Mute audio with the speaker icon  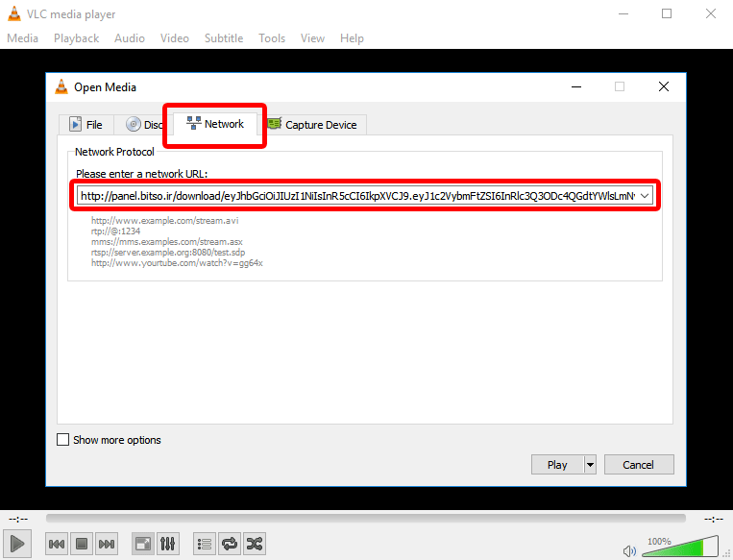point(629,550)
